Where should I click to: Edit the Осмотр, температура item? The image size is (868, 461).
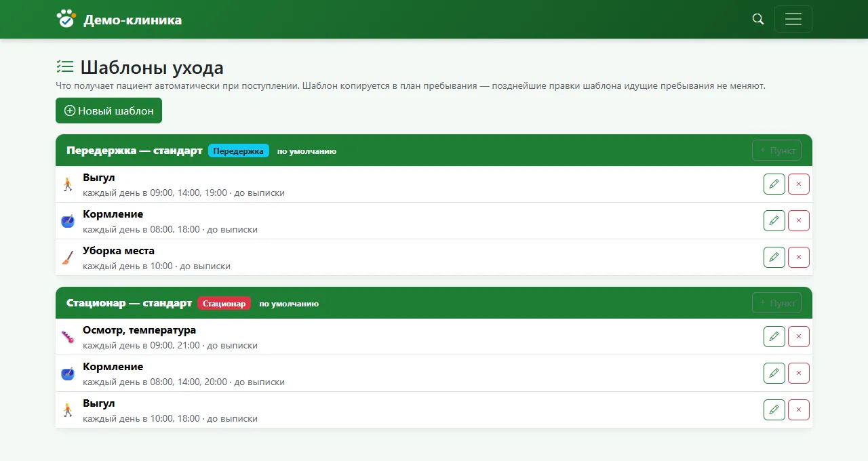click(x=774, y=336)
